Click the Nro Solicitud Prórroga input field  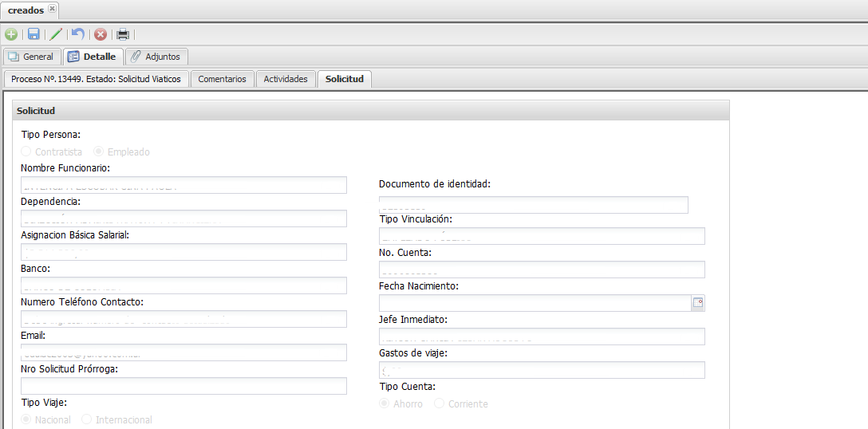click(183, 386)
